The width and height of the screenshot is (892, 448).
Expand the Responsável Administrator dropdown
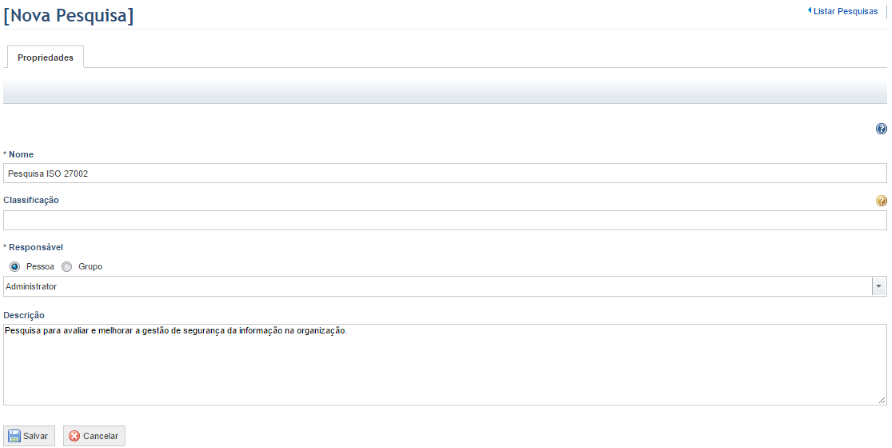tap(879, 287)
